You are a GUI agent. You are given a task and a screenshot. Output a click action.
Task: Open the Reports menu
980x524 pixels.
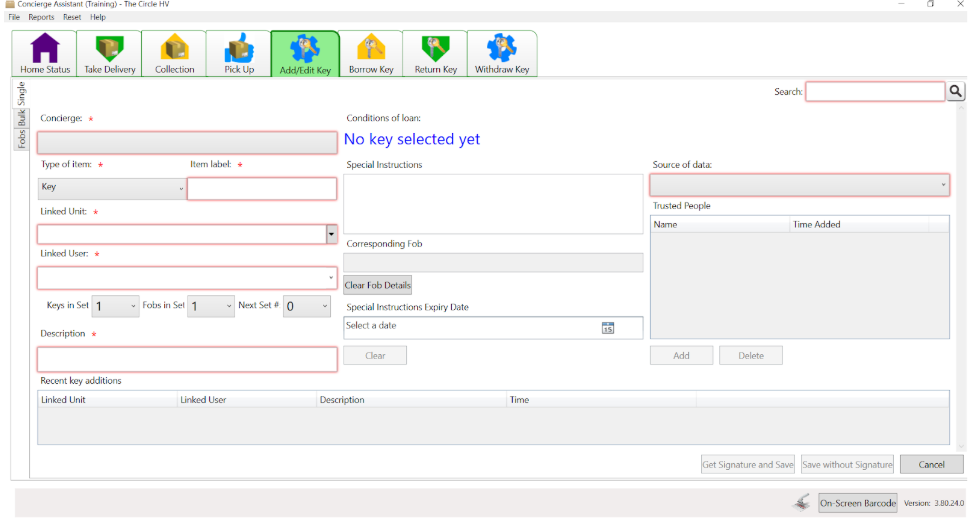pos(41,17)
